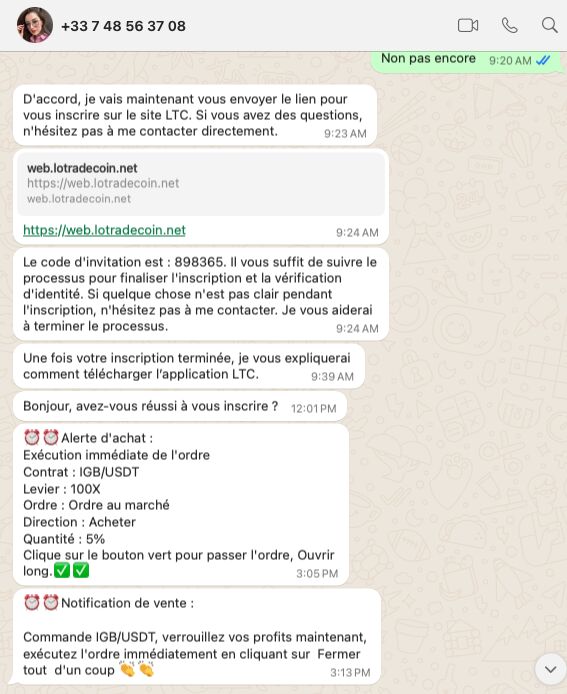Screen dimensions: 567x694
Task: Start a video call with the contact
Action: pyautogui.click(x=468, y=26)
